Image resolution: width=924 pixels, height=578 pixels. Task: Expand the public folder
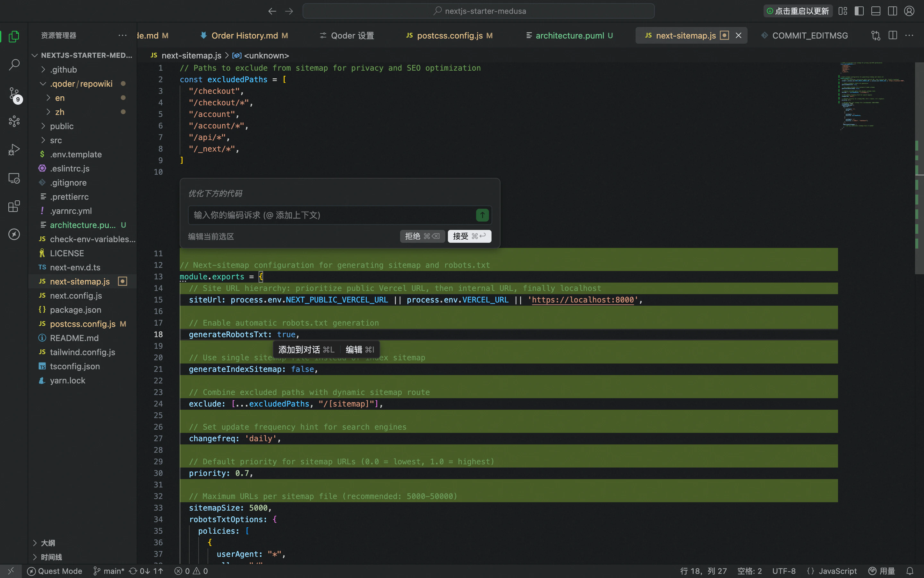[x=82, y=126]
